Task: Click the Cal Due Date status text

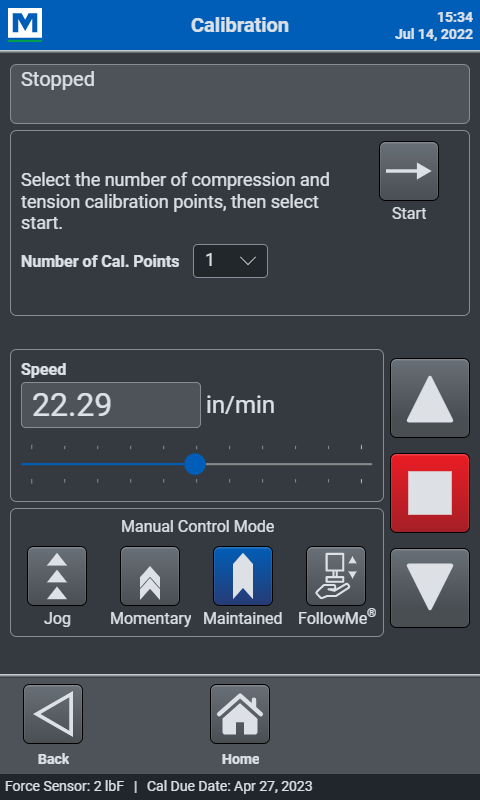Action: click(x=230, y=786)
